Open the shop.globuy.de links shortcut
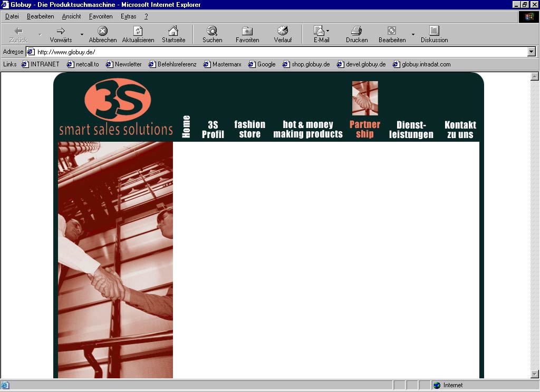The width and height of the screenshot is (540, 392). 306,64
